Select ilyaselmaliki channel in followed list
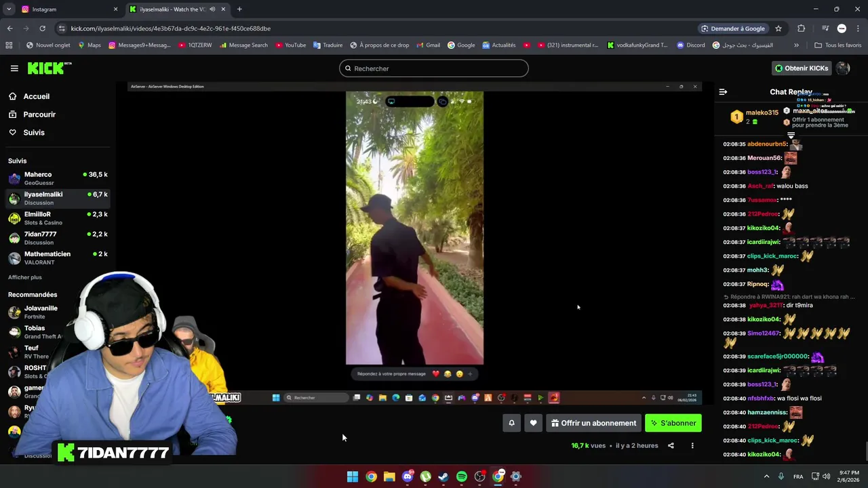The image size is (868, 488). coord(58,198)
